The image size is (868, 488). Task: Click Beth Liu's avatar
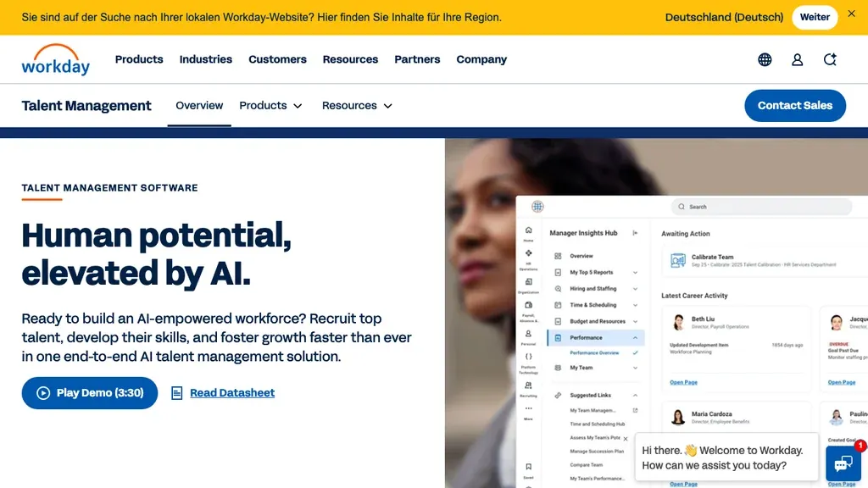[678, 322]
